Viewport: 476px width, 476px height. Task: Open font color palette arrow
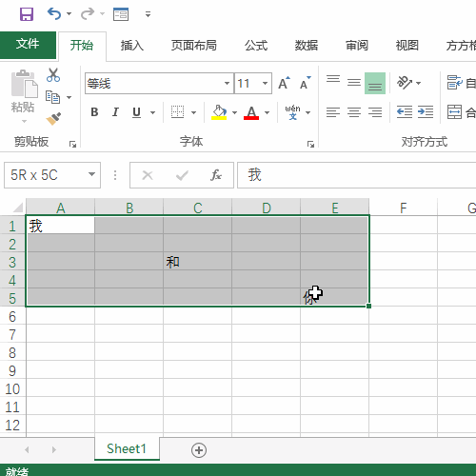click(x=267, y=112)
